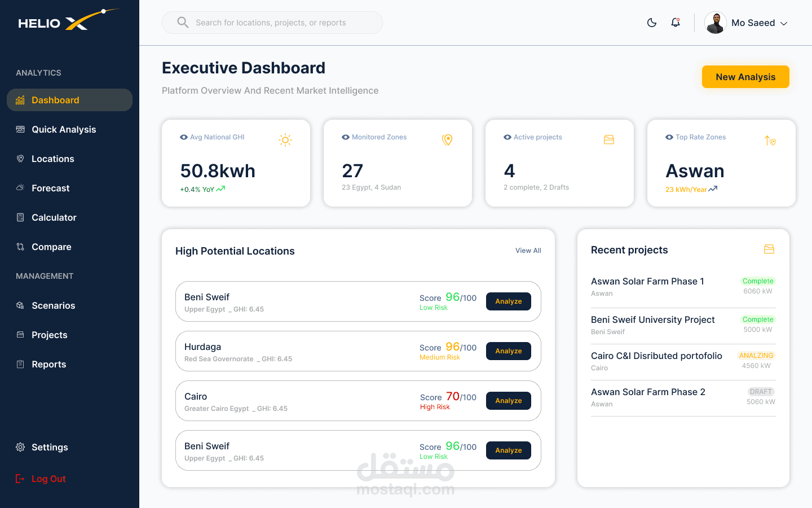
Task: Click the View All link
Action: [x=528, y=250]
